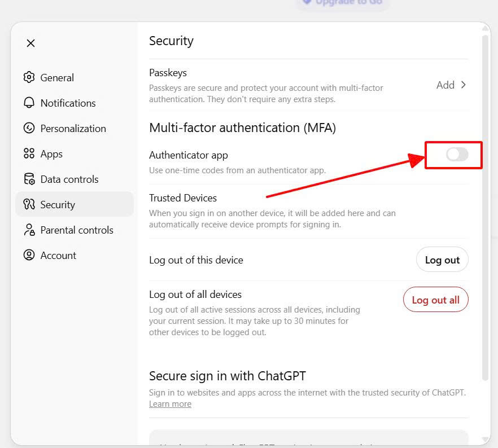Click the Security key icon

(29, 204)
